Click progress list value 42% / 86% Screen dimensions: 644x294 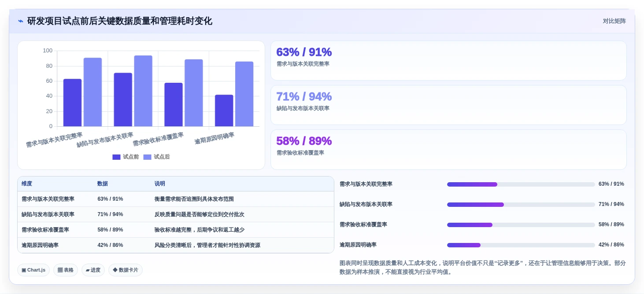[x=611, y=245]
